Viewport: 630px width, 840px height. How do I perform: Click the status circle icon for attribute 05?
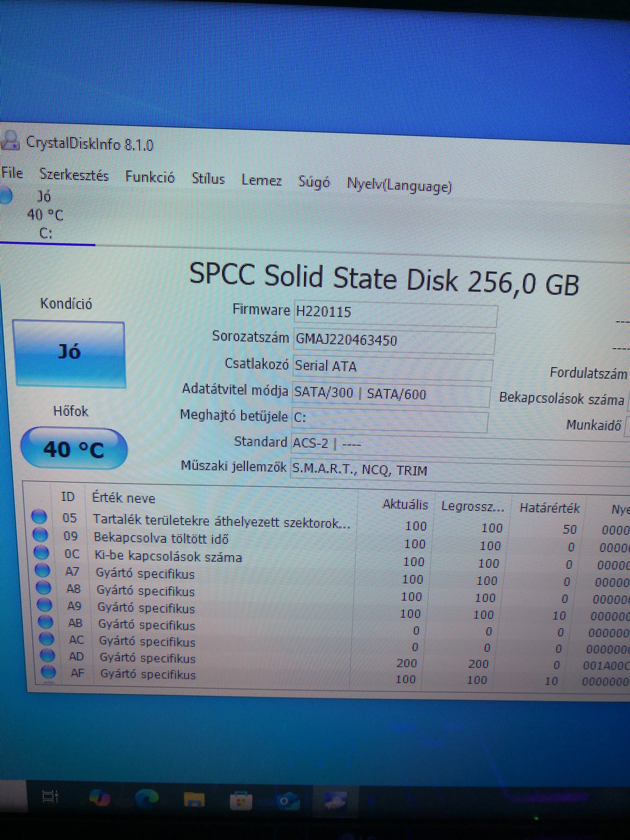pyautogui.click(x=39, y=516)
